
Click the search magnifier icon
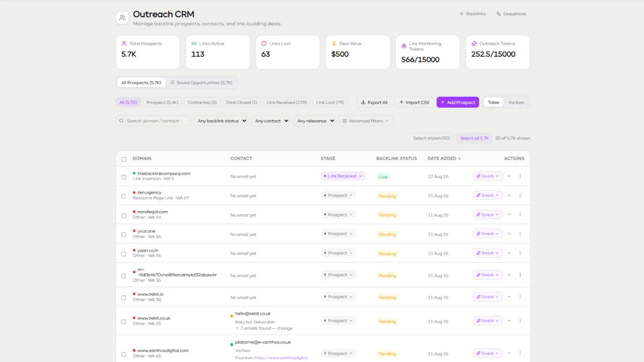pyautogui.click(x=121, y=121)
